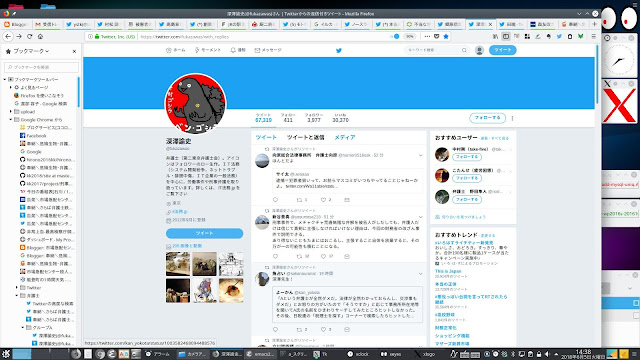This screenshot has height=360, width=640.
Task: Open the chevron menu on the first tweet
Action: point(420,155)
